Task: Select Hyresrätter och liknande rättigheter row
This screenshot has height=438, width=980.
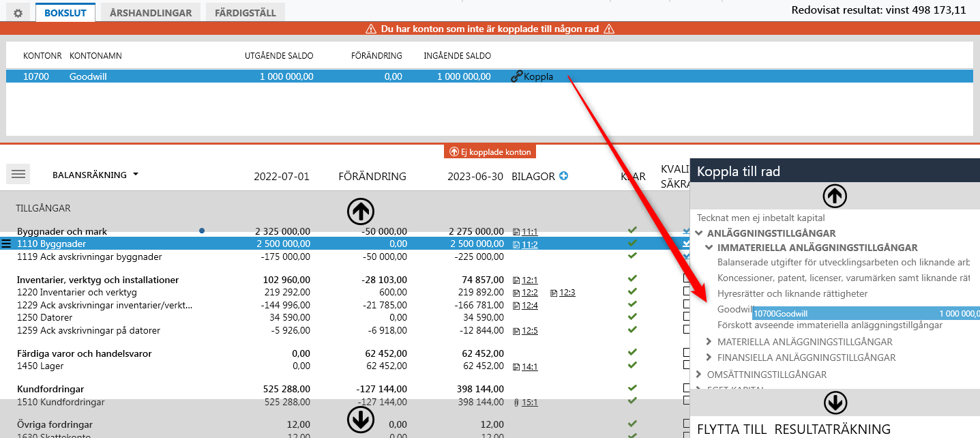Action: coord(792,293)
